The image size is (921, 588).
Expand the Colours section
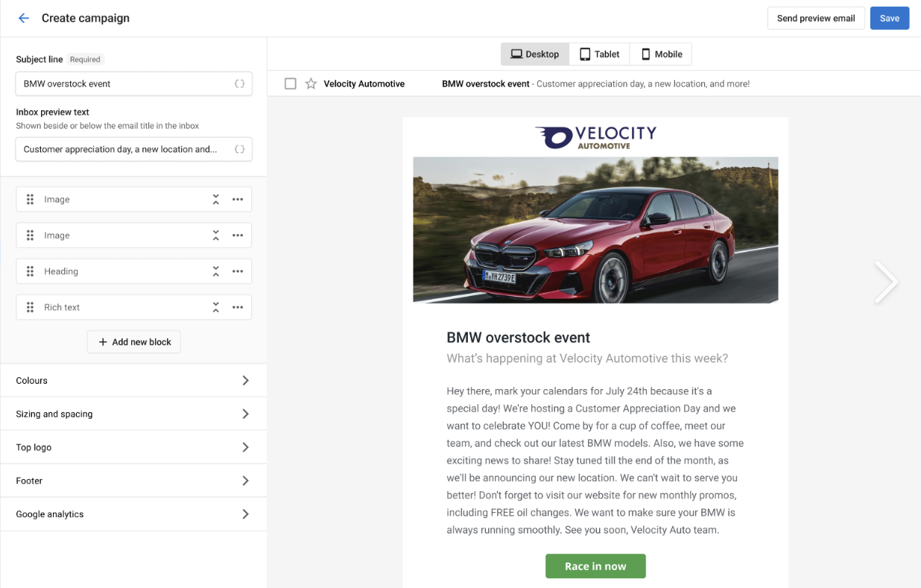133,380
